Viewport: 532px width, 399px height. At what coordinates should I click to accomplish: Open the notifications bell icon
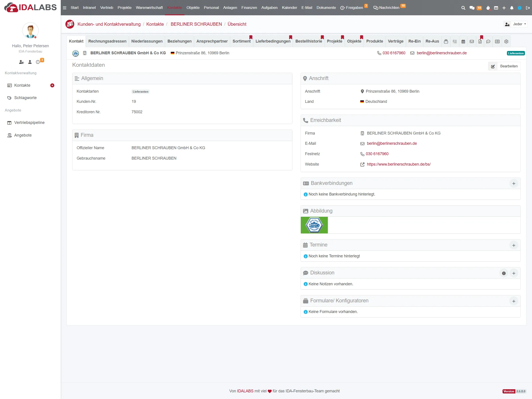(512, 8)
